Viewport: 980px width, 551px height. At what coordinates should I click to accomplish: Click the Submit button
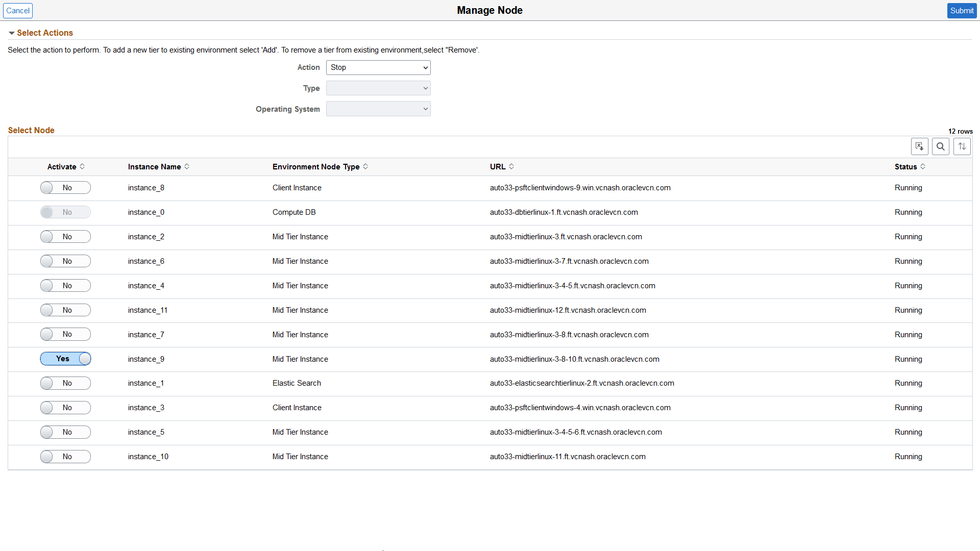pyautogui.click(x=962, y=10)
